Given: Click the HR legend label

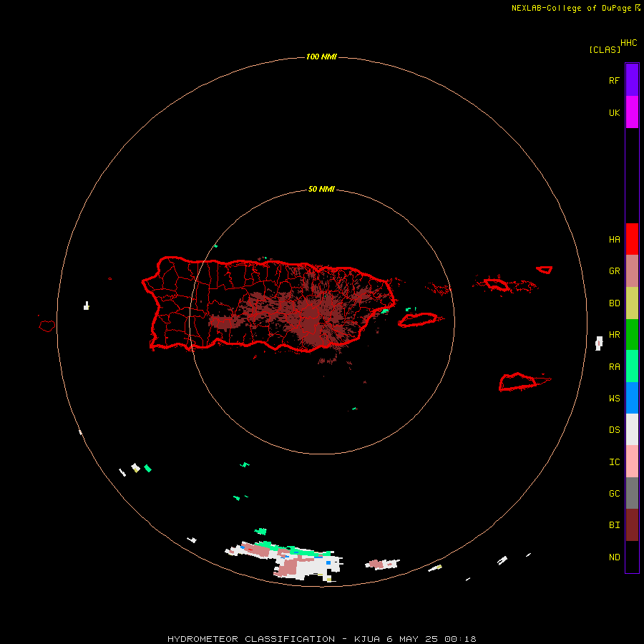Looking at the screenshot, I should 614,335.
